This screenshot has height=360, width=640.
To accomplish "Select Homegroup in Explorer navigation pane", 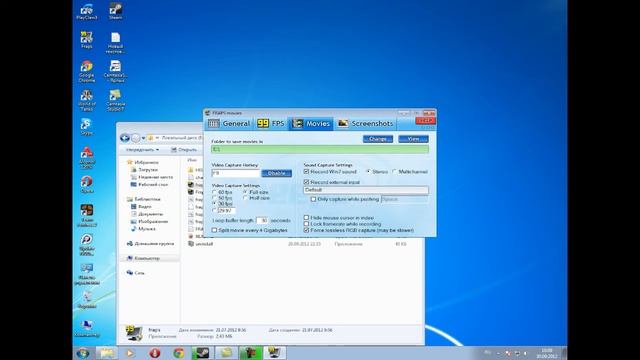I will (150, 244).
